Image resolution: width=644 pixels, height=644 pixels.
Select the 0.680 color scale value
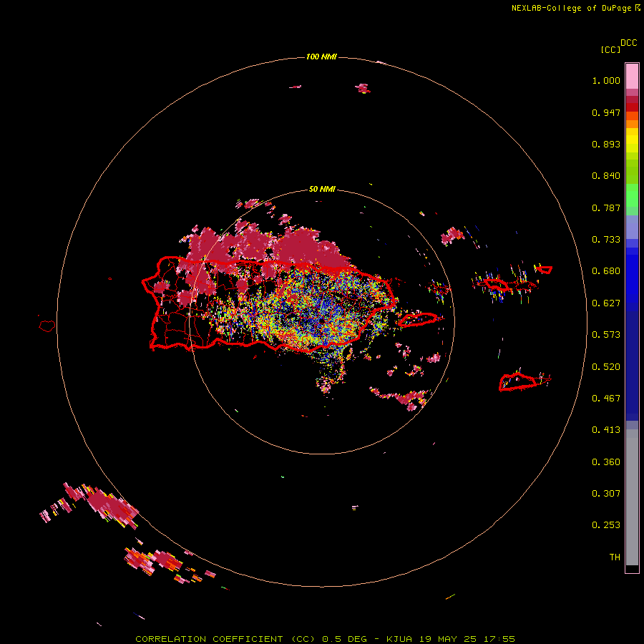[606, 271]
